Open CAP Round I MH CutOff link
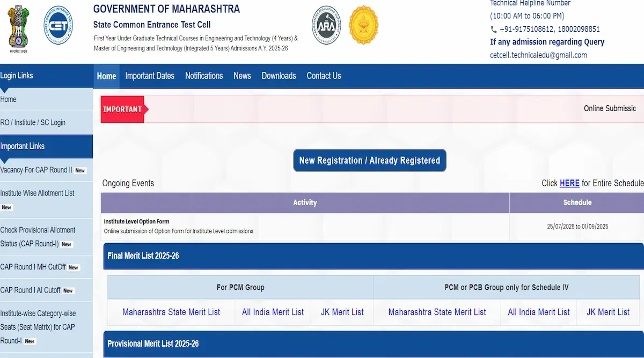 point(33,267)
